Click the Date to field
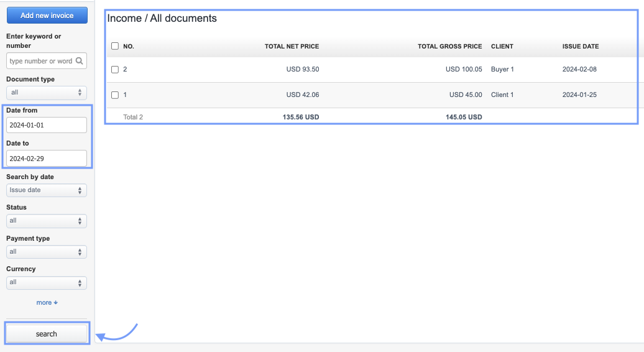 (47, 159)
